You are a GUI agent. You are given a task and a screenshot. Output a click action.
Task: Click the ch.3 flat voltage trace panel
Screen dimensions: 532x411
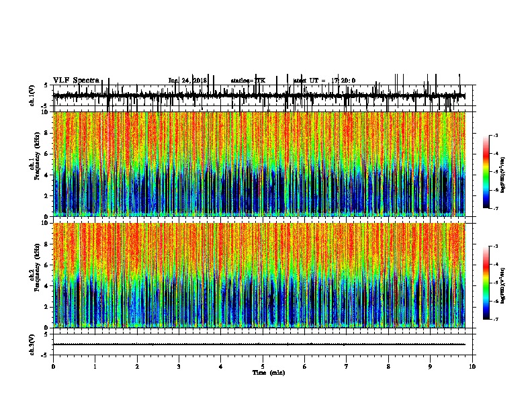(264, 345)
